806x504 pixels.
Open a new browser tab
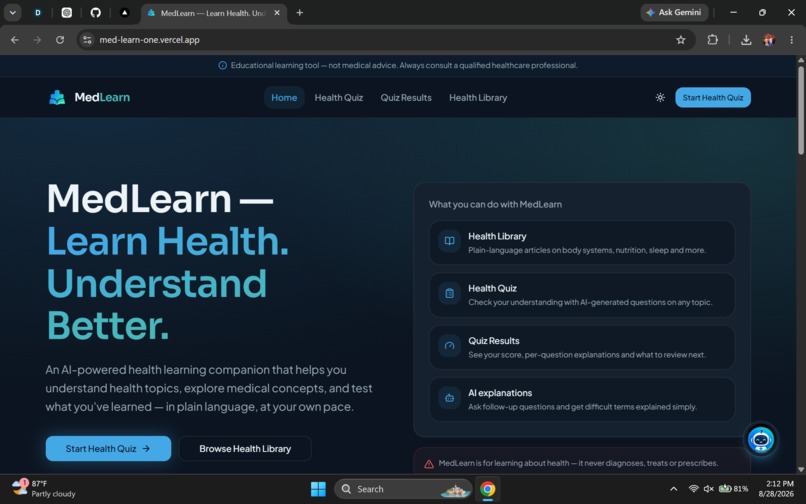(300, 13)
